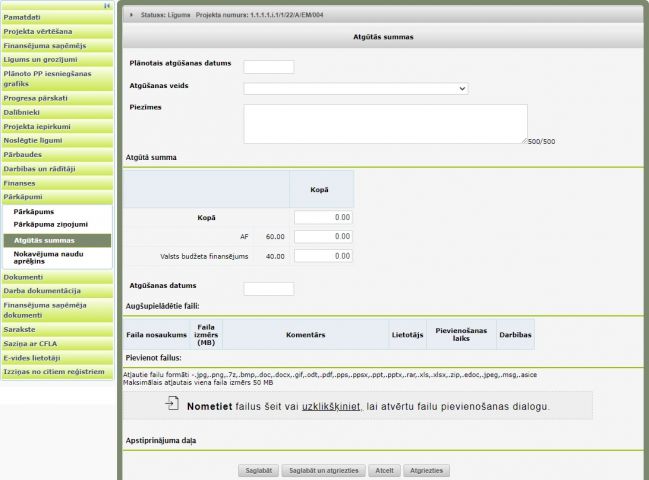Click the Atgriezties button
The height and width of the screenshot is (480, 649).
(427, 470)
